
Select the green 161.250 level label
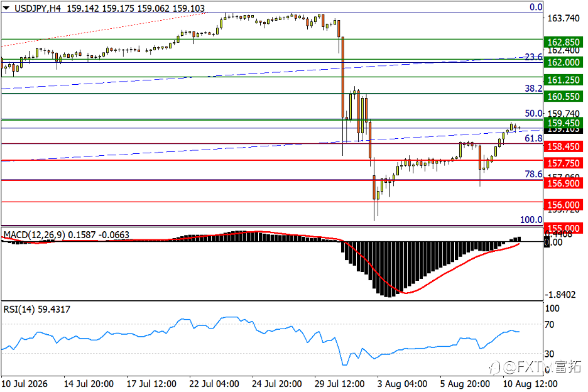(563, 80)
